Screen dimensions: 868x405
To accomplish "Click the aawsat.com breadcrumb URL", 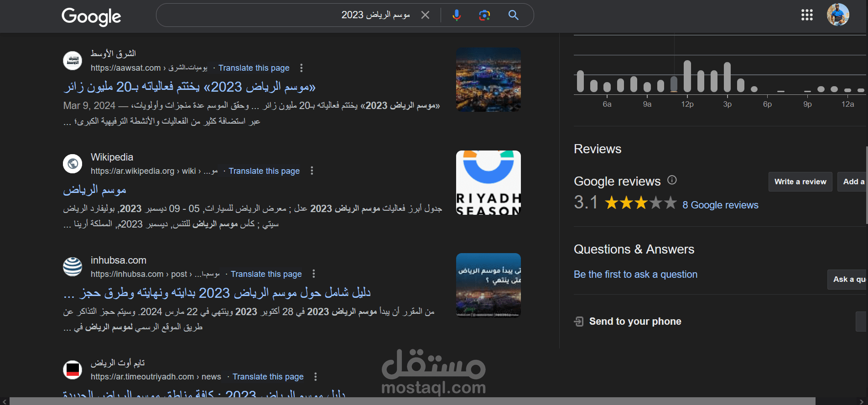I will click(149, 68).
